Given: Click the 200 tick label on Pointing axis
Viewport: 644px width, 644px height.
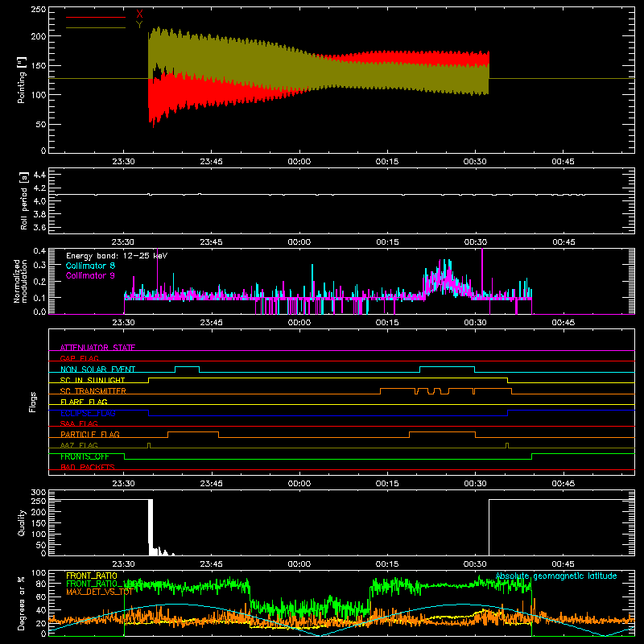Looking at the screenshot, I should [x=39, y=36].
